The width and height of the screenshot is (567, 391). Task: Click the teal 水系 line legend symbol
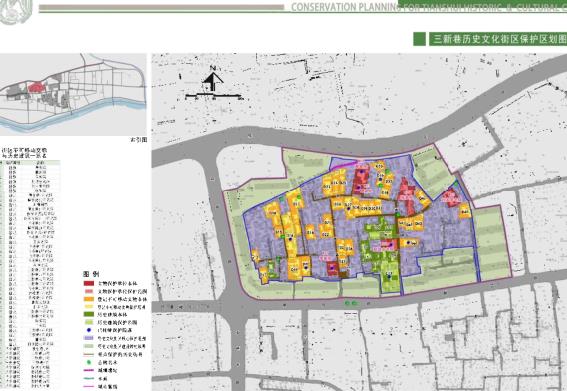tap(89, 378)
